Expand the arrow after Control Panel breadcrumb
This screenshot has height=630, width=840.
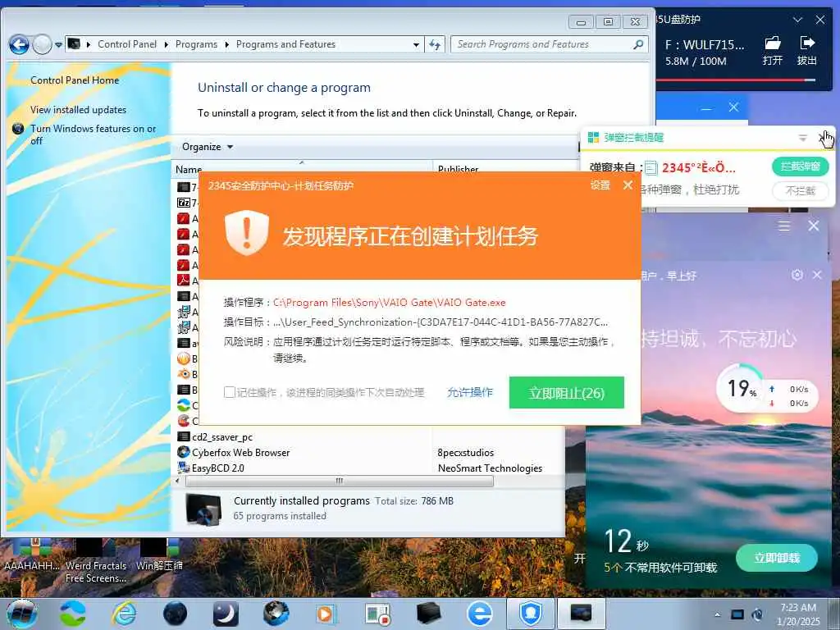click(166, 44)
